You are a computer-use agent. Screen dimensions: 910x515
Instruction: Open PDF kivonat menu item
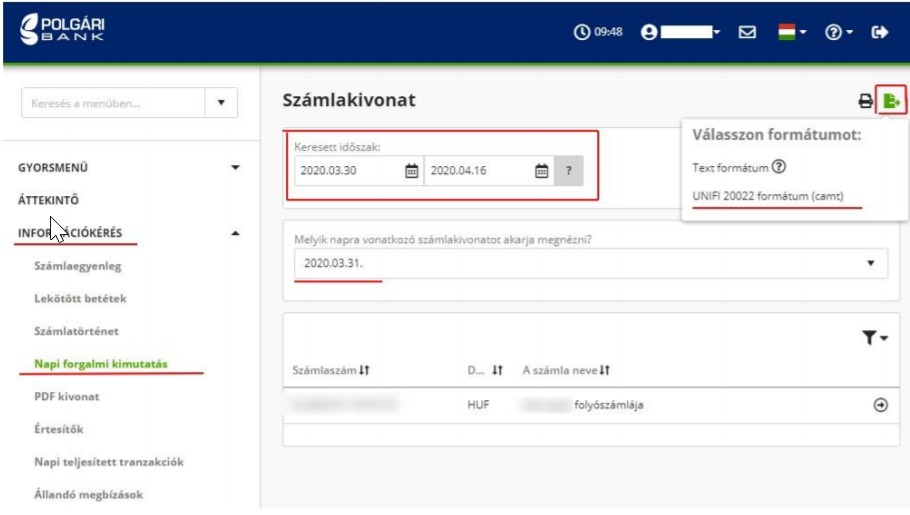click(x=67, y=397)
